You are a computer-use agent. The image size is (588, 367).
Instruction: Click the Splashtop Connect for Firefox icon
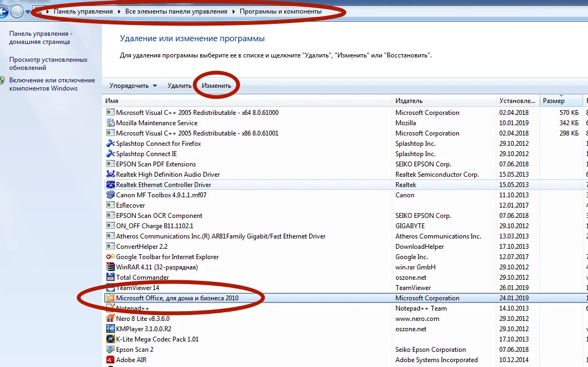click(110, 143)
